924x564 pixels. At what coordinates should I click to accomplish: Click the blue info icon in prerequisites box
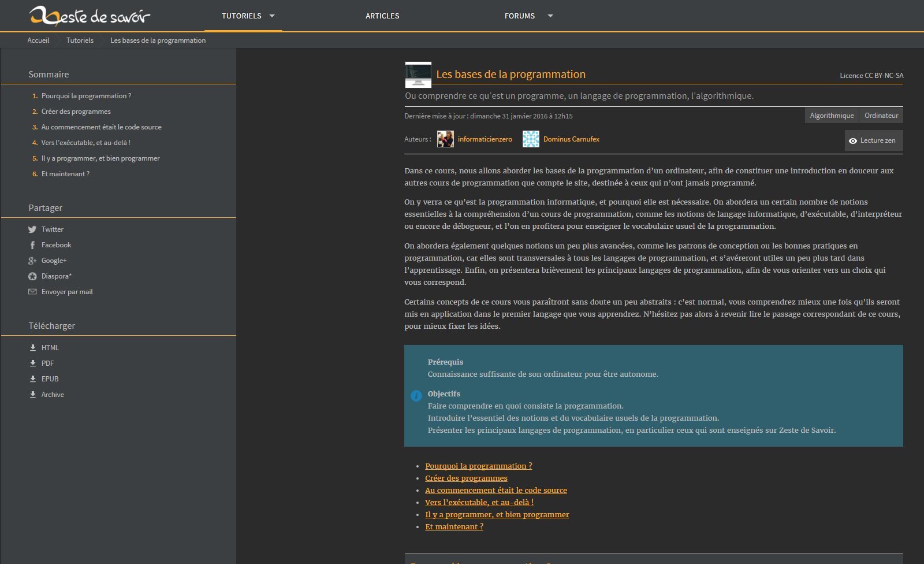click(x=416, y=396)
